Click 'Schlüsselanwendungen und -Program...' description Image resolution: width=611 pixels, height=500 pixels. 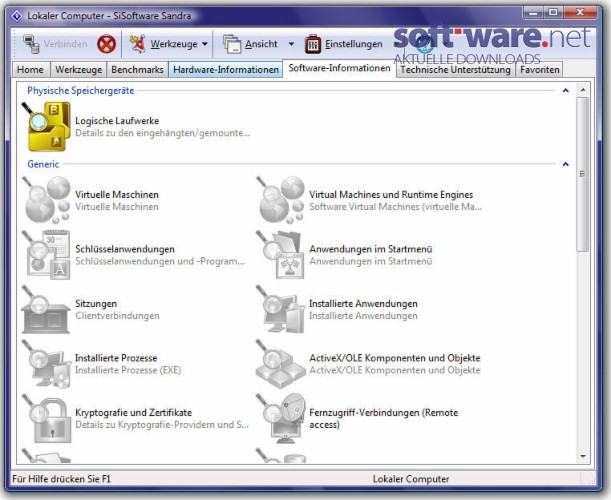pyautogui.click(x=160, y=261)
